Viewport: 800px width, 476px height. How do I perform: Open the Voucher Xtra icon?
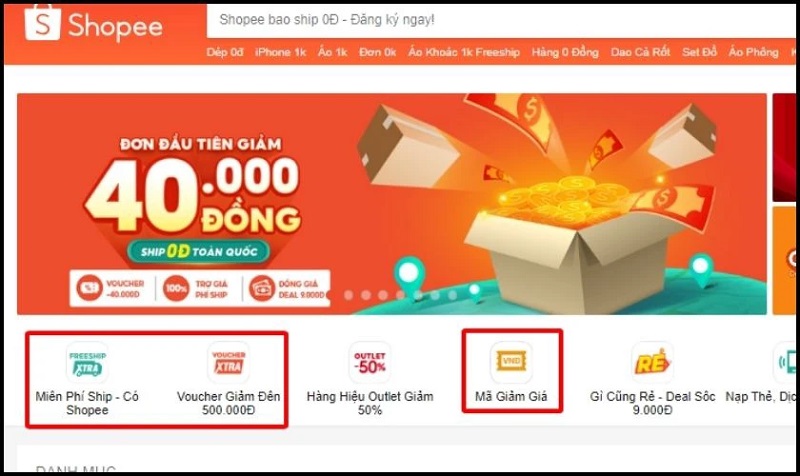(x=229, y=363)
